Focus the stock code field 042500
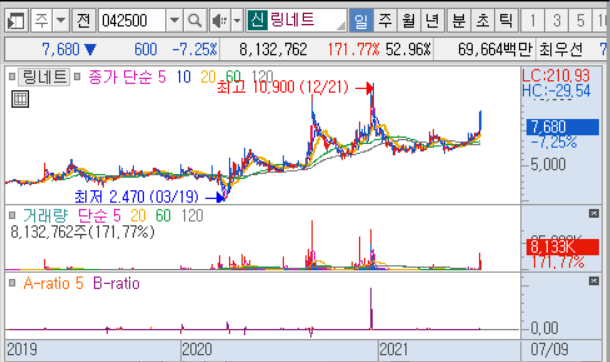The image size is (610, 362). tap(132, 21)
